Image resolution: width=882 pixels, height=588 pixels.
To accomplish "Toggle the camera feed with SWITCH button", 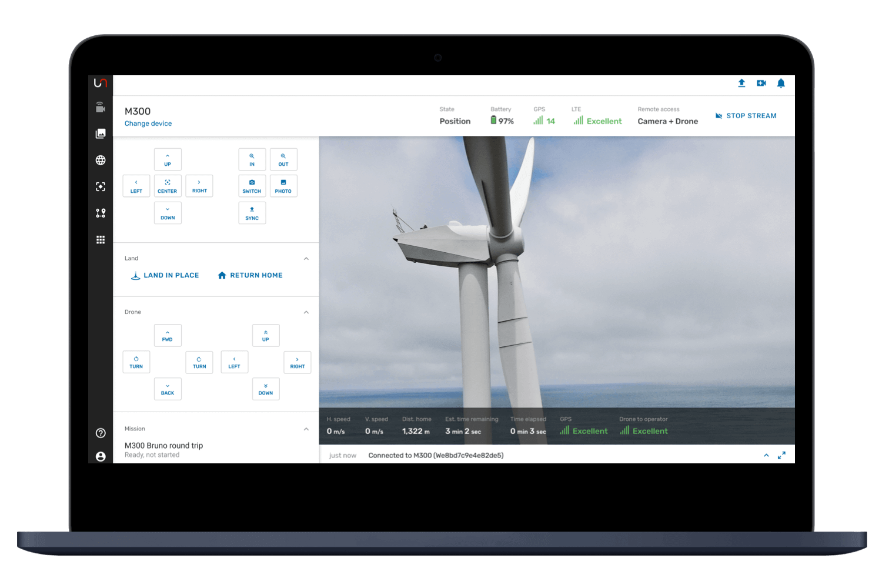I will [x=252, y=186].
